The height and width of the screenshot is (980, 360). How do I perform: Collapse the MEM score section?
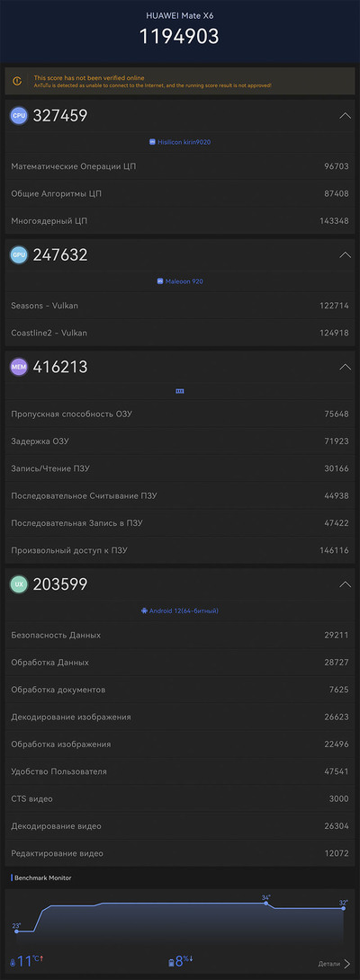coord(345,367)
